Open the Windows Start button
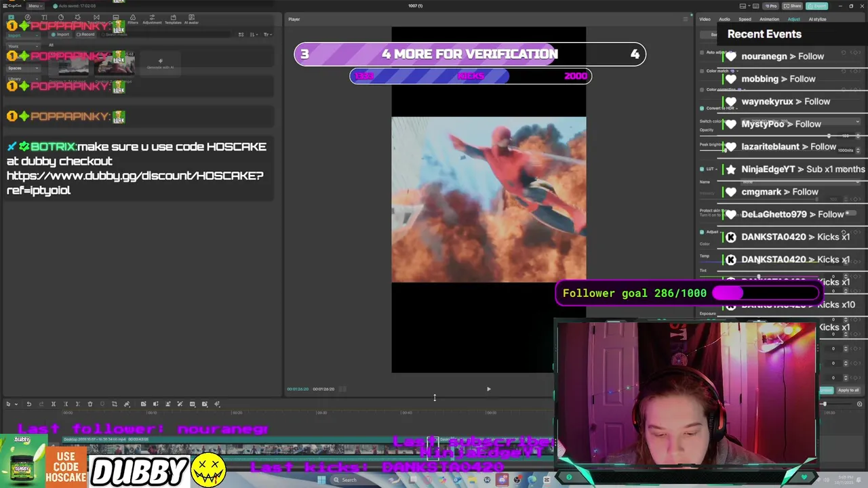 321,480
